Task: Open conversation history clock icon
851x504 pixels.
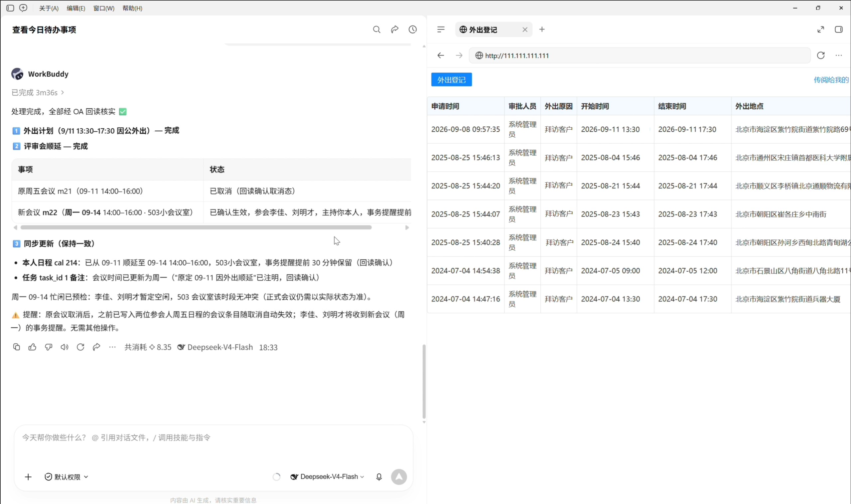Action: point(412,30)
